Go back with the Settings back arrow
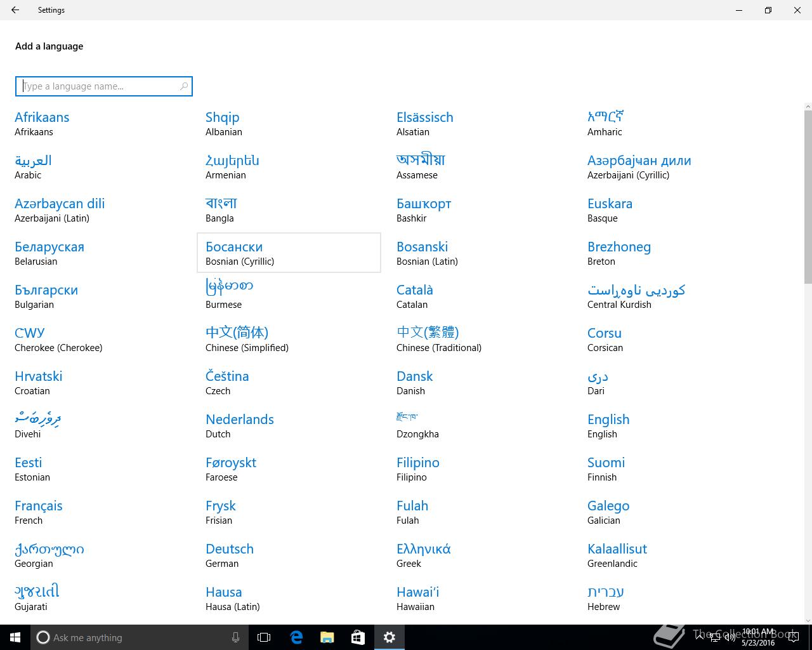 (15, 10)
